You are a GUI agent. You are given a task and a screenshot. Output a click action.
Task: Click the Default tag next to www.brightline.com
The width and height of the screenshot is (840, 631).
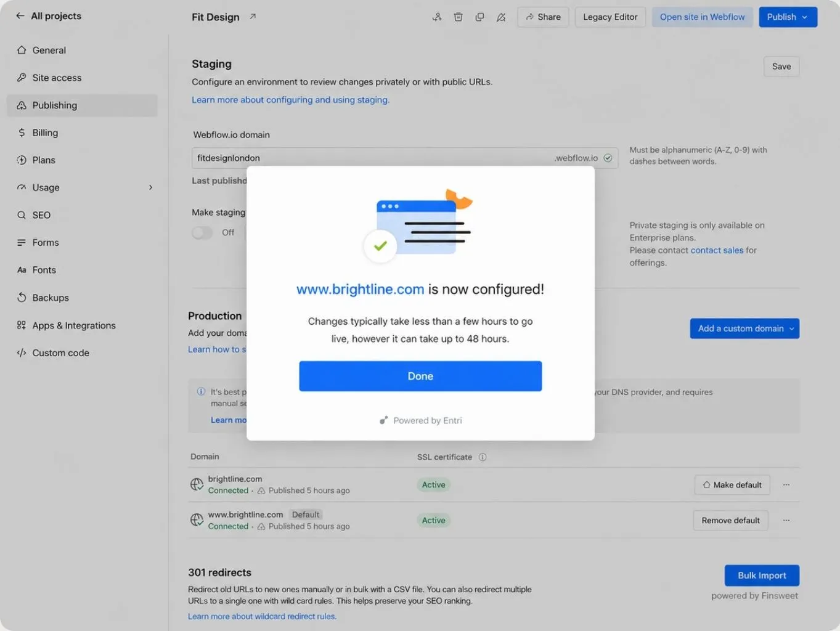click(306, 515)
